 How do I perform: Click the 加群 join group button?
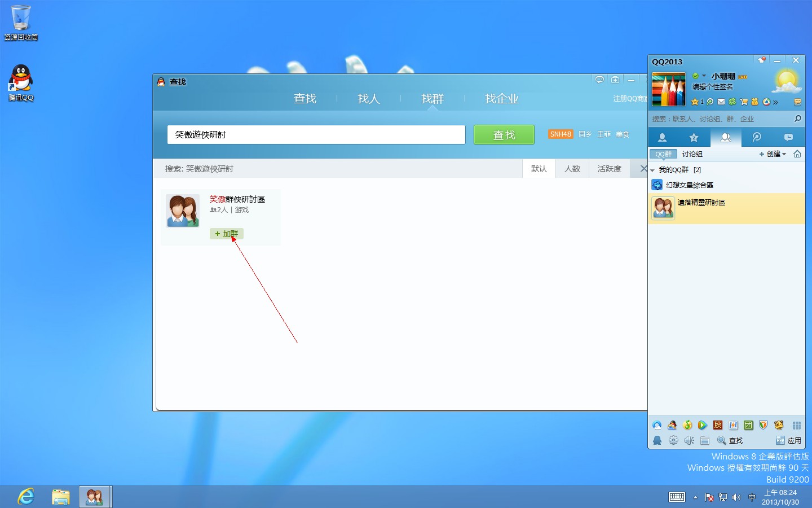point(227,234)
